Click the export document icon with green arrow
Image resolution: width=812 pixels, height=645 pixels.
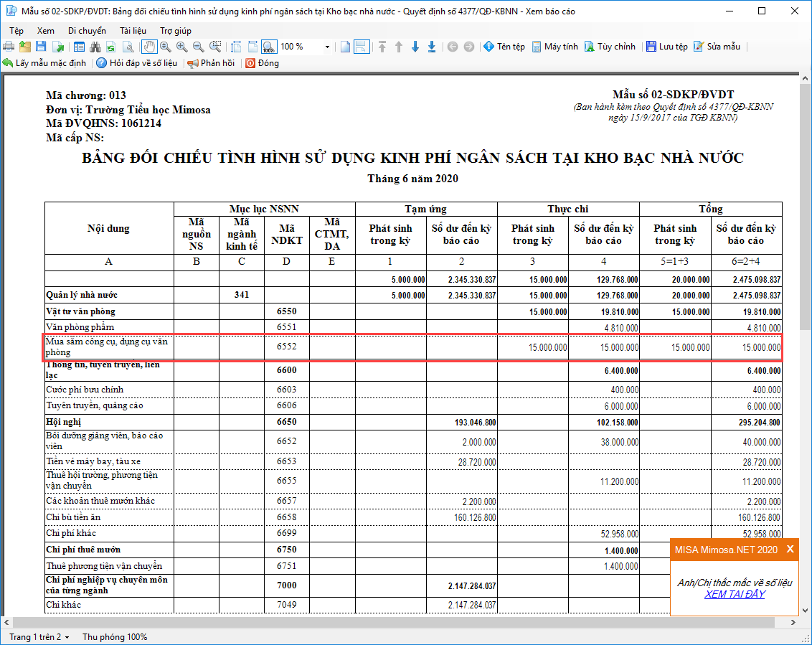[59, 47]
